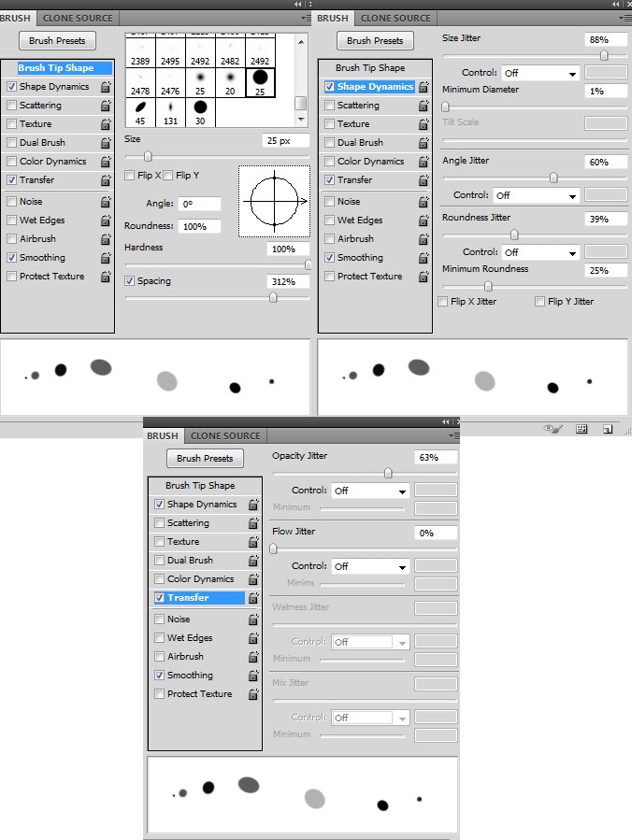Viewport: 632px width, 840px height.
Task: Select the 131 brush tip thumbnail
Action: (170, 112)
